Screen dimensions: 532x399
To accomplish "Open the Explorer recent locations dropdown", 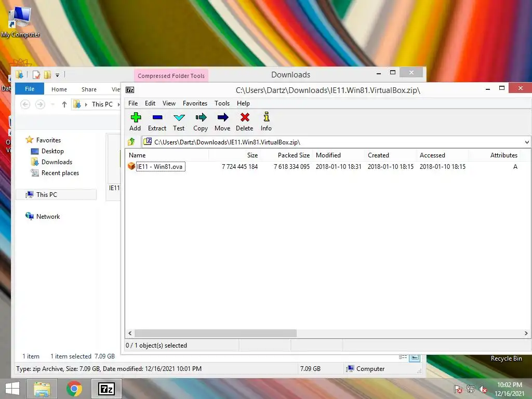I will coord(52,104).
